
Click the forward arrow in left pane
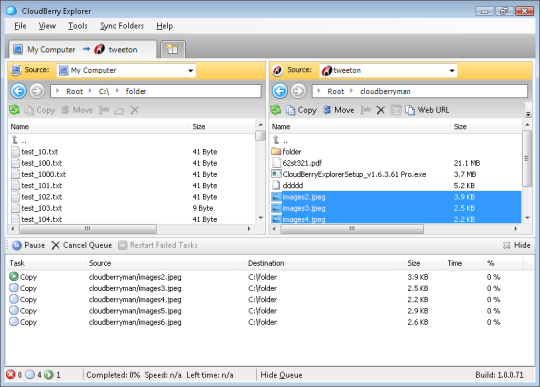point(37,91)
